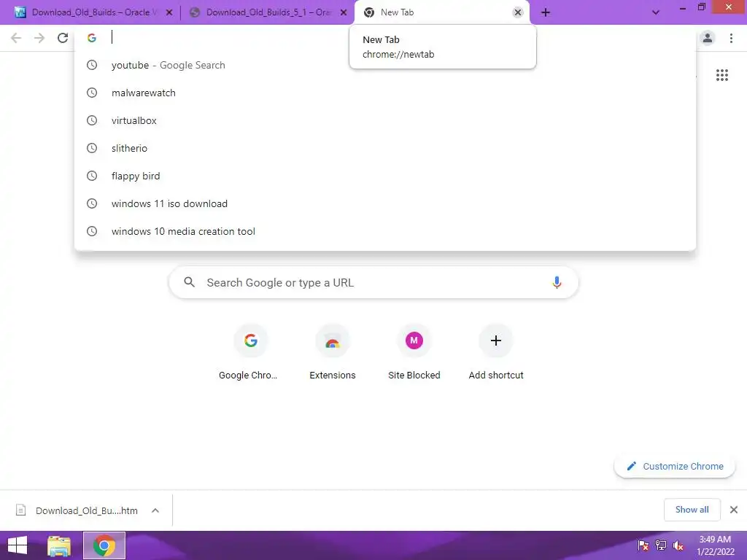The height and width of the screenshot is (560, 747).
Task: Choose the slitherio suggestion
Action: [385, 148]
